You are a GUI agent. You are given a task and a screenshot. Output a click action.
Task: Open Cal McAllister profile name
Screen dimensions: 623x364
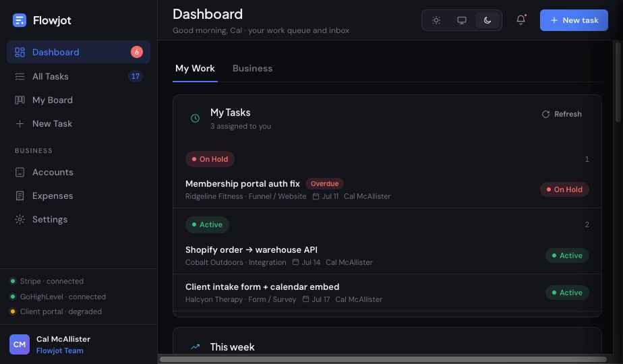[x=63, y=339]
